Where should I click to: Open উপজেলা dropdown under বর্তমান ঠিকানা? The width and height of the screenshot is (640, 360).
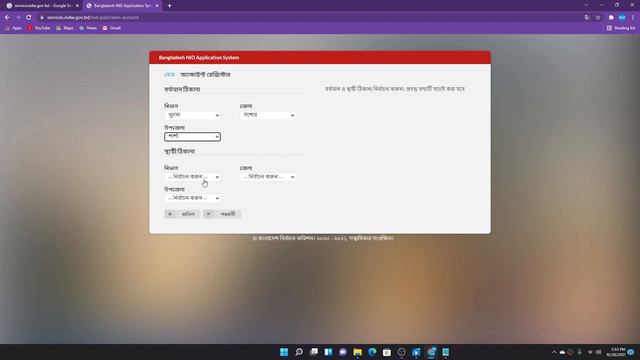click(192, 136)
